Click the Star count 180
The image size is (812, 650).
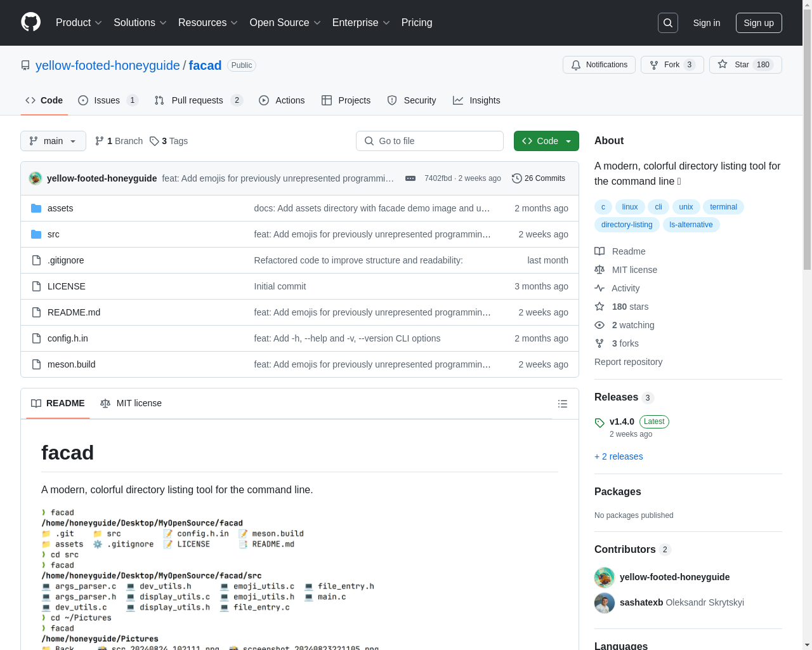[763, 65]
